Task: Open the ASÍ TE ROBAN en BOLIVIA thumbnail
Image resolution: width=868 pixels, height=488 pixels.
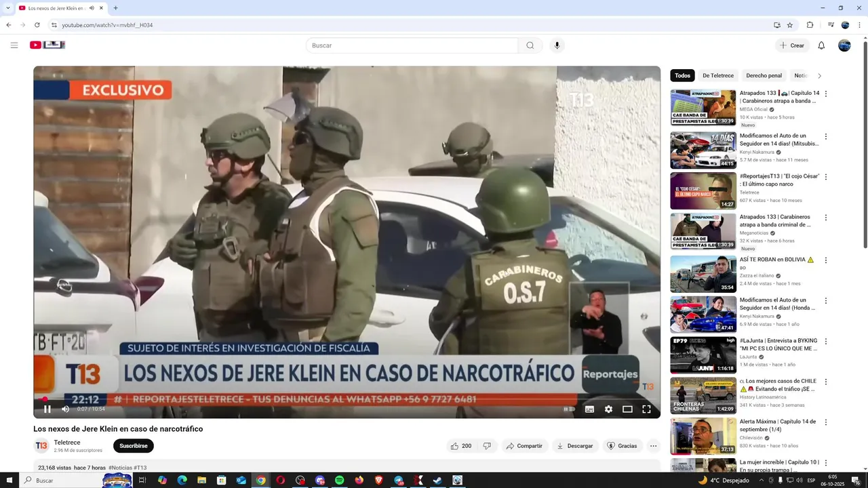Action: 703,273
